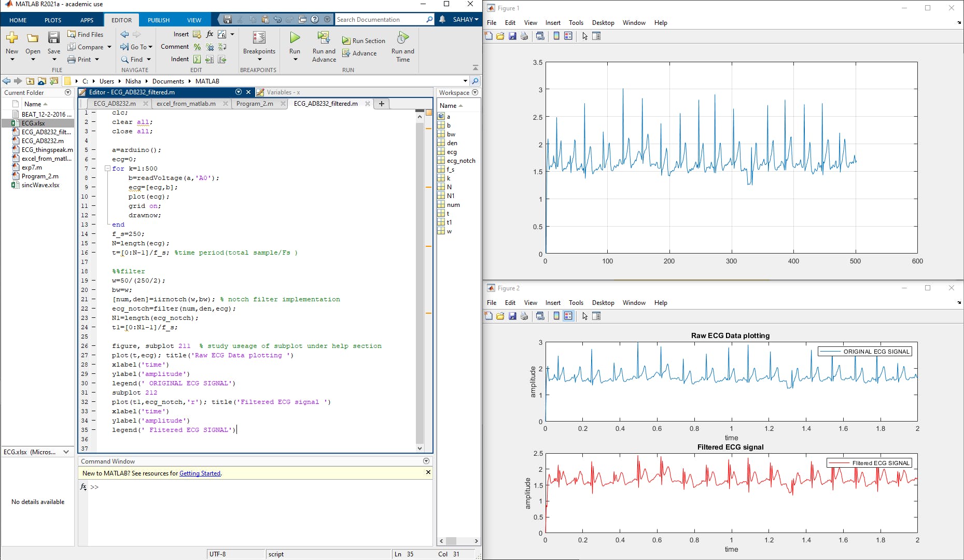Image resolution: width=964 pixels, height=560 pixels.
Task: Toggle breakpoint dash on editor line 21
Action: [94, 299]
